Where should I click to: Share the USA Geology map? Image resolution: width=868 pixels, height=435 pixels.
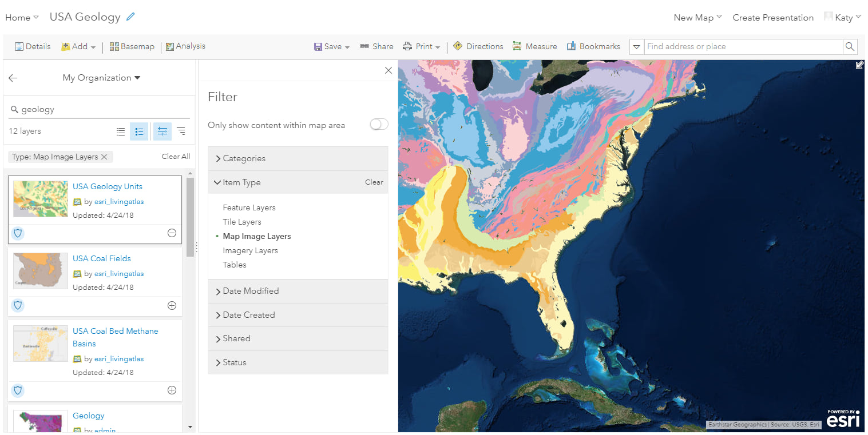pyautogui.click(x=376, y=46)
